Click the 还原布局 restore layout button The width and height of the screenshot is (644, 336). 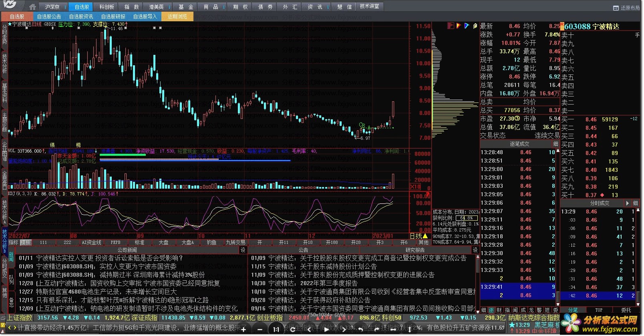click(627, 8)
